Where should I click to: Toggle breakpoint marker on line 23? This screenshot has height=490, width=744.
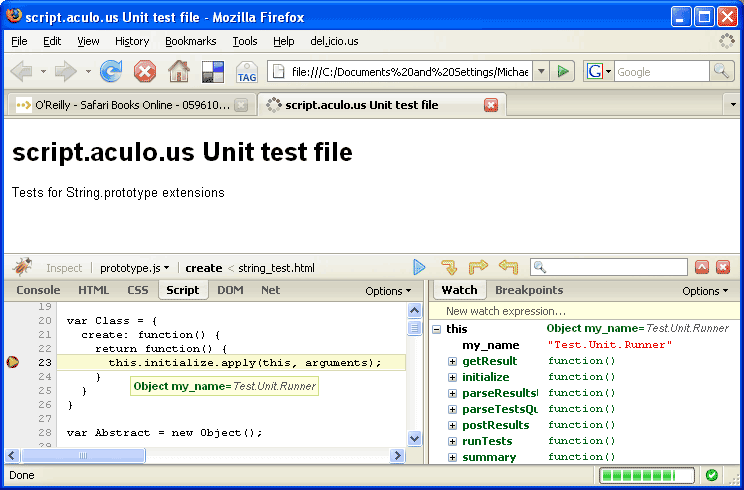click(x=13, y=363)
